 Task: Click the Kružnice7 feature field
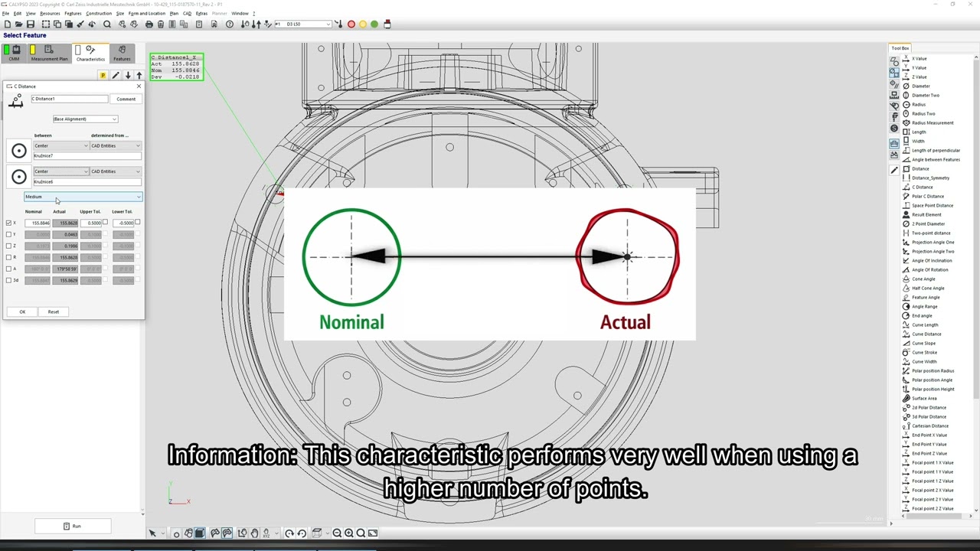point(87,156)
